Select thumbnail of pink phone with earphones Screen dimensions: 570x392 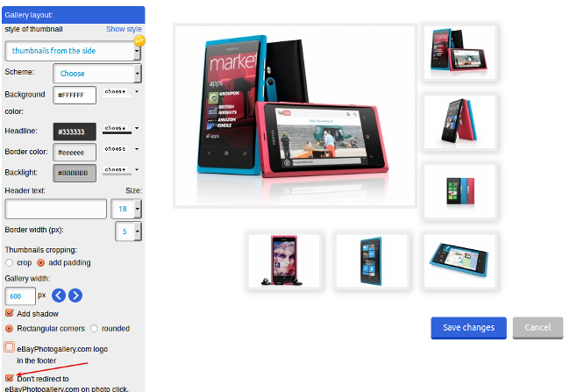point(284,260)
